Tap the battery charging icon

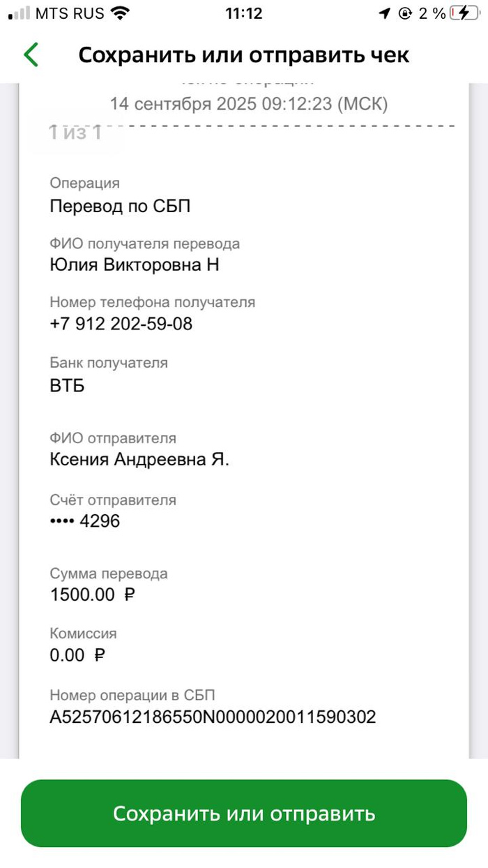tap(465, 13)
